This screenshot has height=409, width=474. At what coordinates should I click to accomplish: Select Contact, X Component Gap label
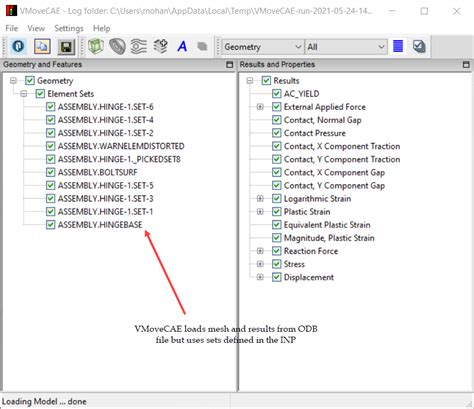(334, 172)
